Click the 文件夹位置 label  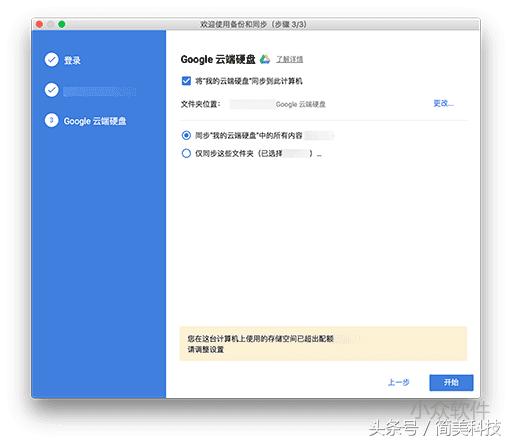(200, 104)
